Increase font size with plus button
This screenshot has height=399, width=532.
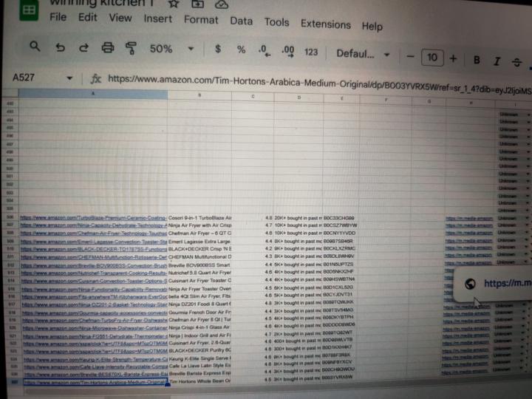coord(453,58)
